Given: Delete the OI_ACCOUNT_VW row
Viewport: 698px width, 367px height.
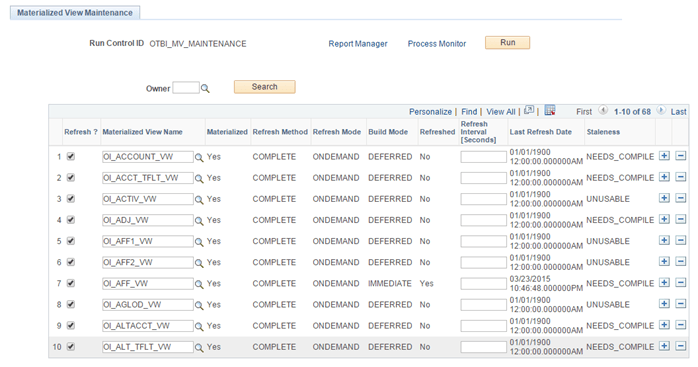Looking at the screenshot, I should coord(681,156).
